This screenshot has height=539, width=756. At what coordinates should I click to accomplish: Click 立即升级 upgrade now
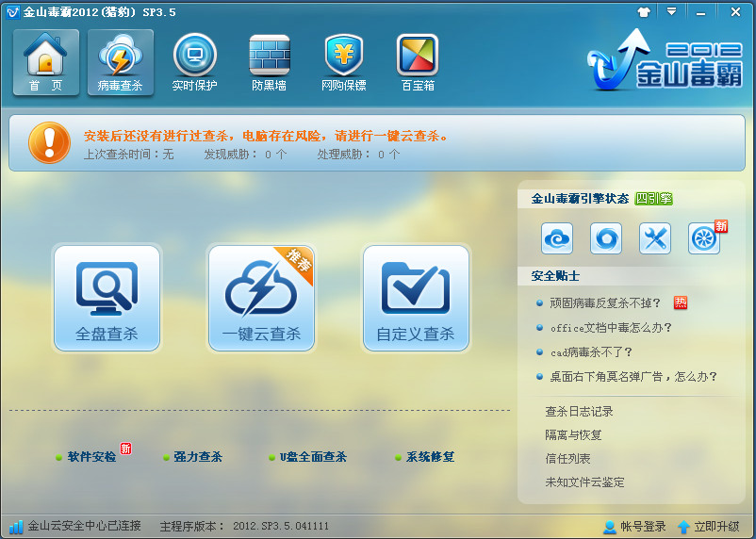pos(708,526)
